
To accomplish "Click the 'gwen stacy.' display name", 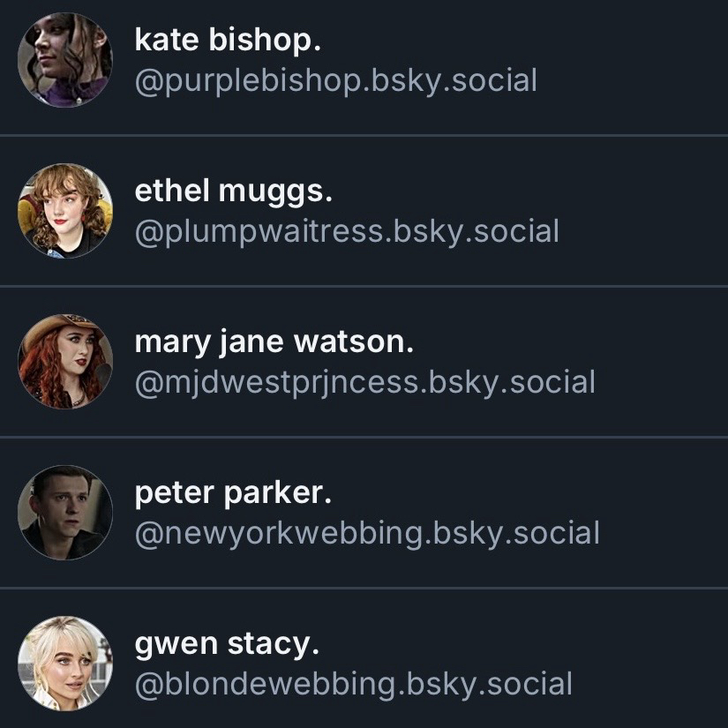I will pyautogui.click(x=227, y=643).
